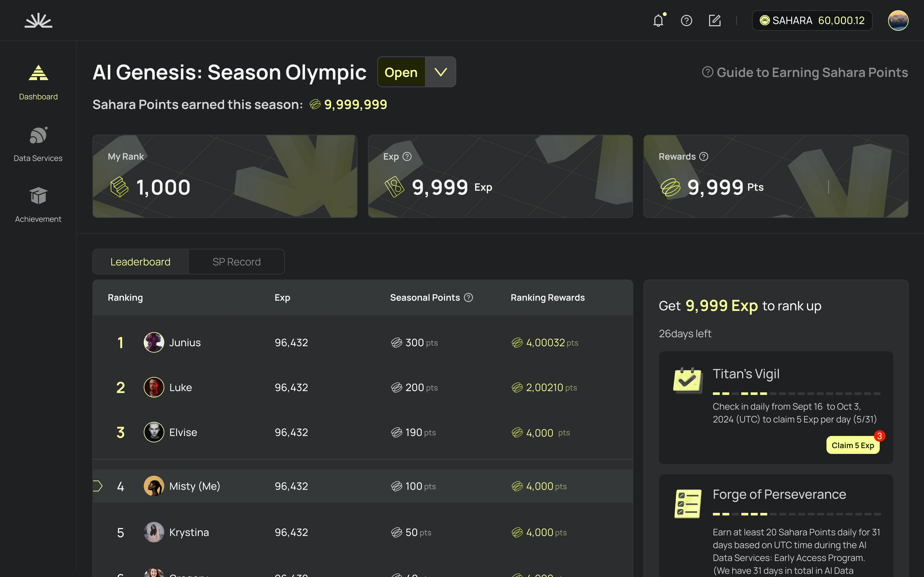The image size is (924, 577).
Task: Switch to the SP Record tab
Action: (236, 262)
